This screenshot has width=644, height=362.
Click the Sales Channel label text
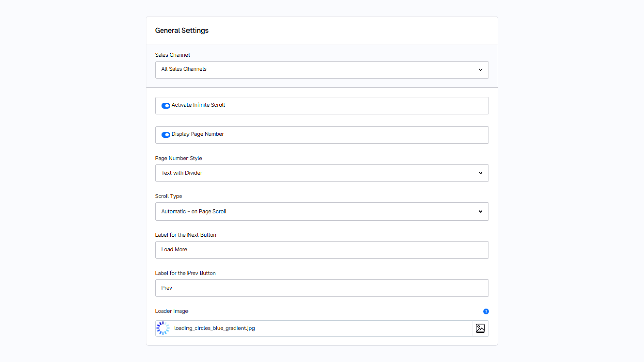[x=172, y=55]
